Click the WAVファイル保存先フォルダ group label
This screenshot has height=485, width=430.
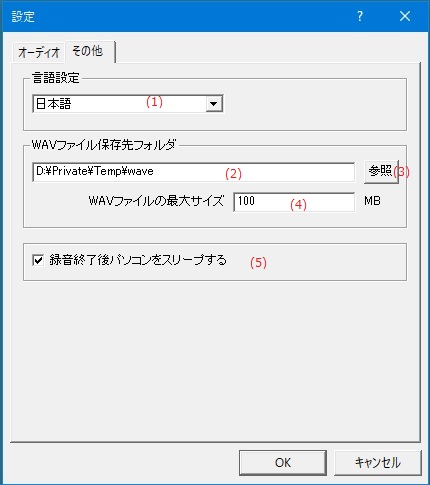tap(104, 145)
